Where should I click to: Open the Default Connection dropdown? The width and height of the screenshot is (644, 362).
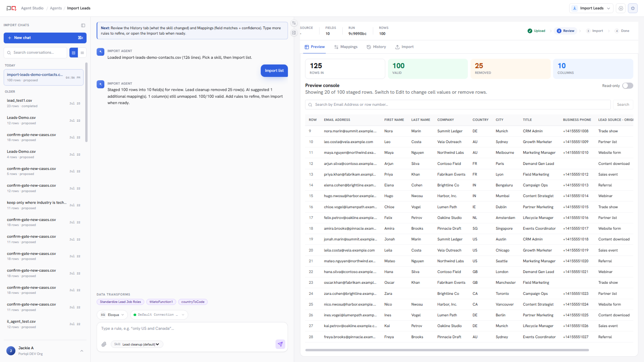[159, 315]
